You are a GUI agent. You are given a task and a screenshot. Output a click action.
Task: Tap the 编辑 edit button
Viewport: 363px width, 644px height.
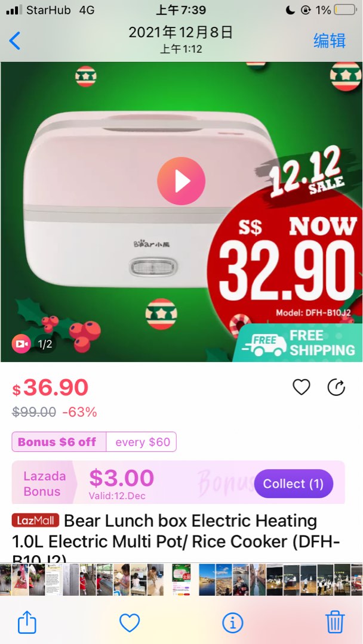(330, 41)
